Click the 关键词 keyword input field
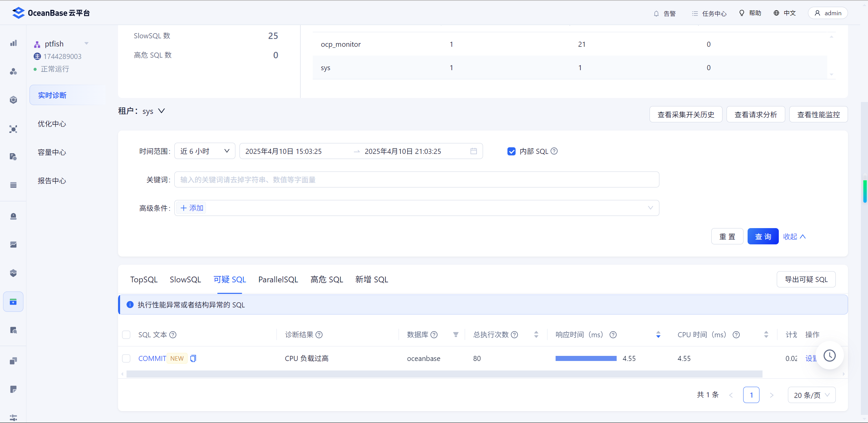 click(x=417, y=180)
